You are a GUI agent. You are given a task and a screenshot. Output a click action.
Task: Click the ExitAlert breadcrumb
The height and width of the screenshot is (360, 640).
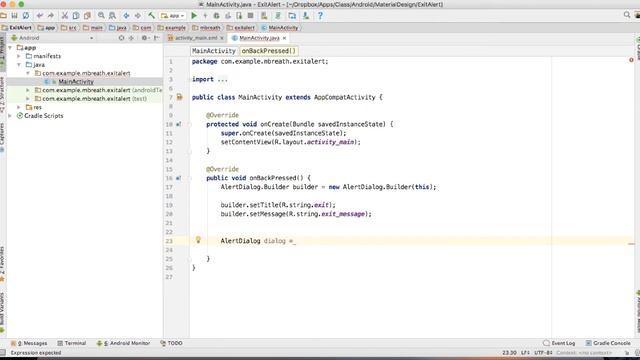point(17,28)
